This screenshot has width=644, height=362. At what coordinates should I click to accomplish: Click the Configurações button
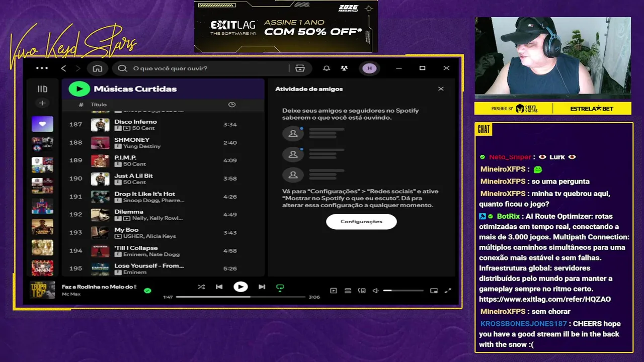click(x=361, y=222)
